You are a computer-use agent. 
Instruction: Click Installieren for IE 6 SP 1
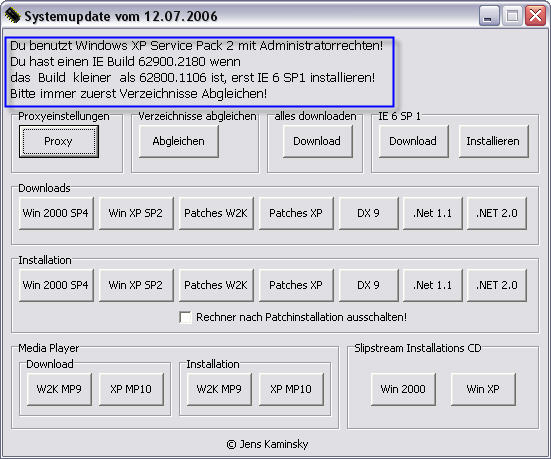(493, 141)
